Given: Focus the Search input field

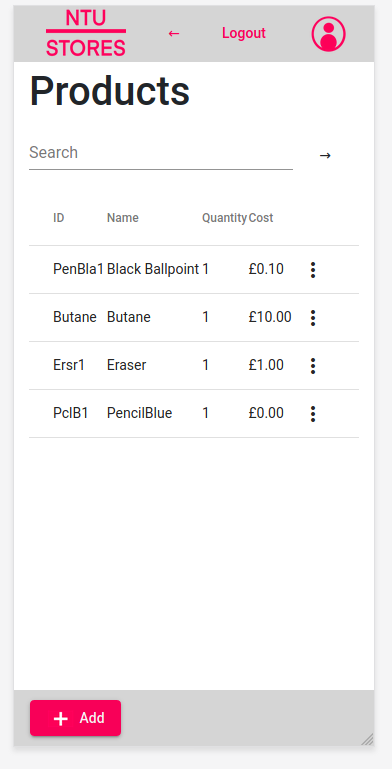Looking at the screenshot, I should (161, 153).
